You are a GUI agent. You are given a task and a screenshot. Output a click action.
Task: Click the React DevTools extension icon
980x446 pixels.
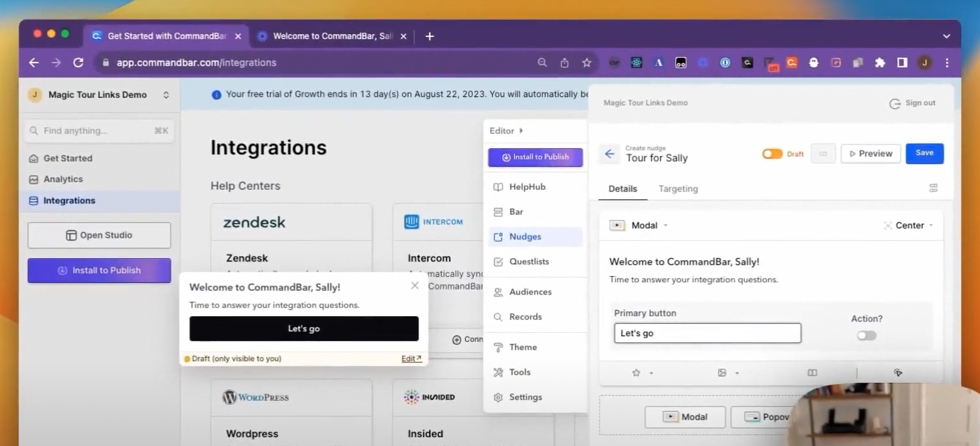pos(636,63)
